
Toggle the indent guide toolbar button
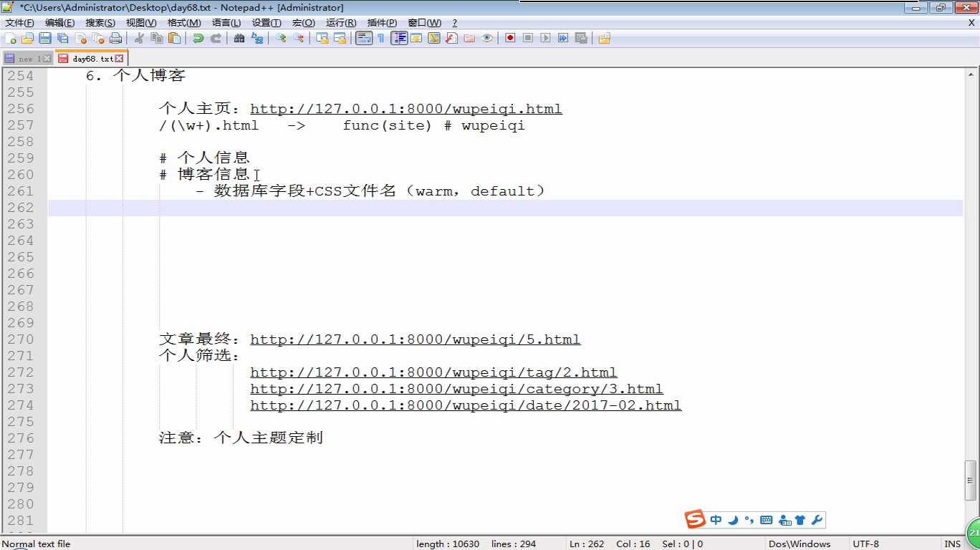pyautogui.click(x=399, y=39)
